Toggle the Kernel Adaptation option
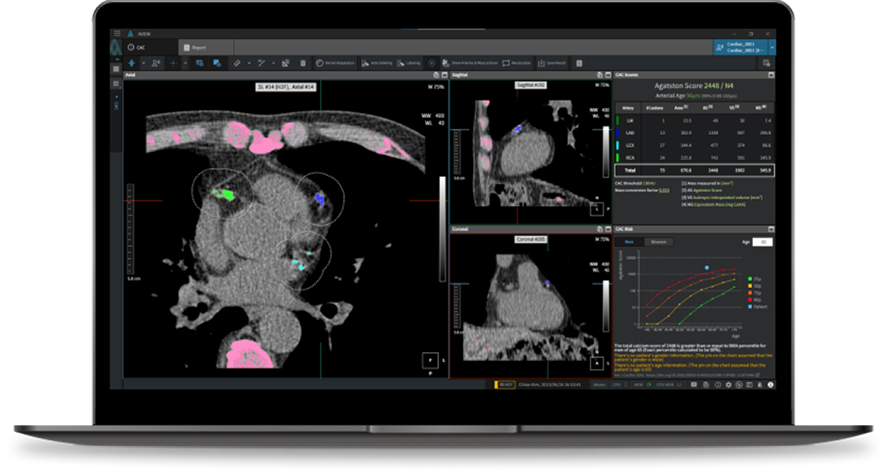The image size is (888, 472). [320, 63]
